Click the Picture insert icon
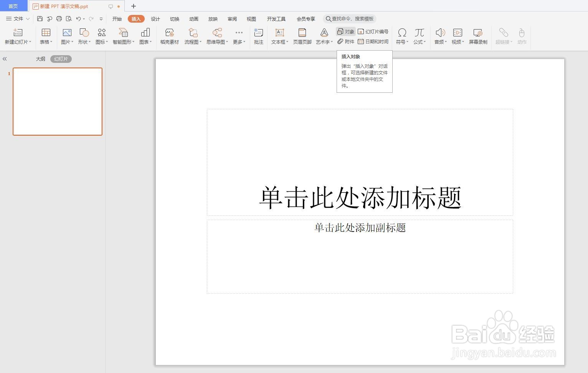This screenshot has height=373, width=588. click(67, 33)
